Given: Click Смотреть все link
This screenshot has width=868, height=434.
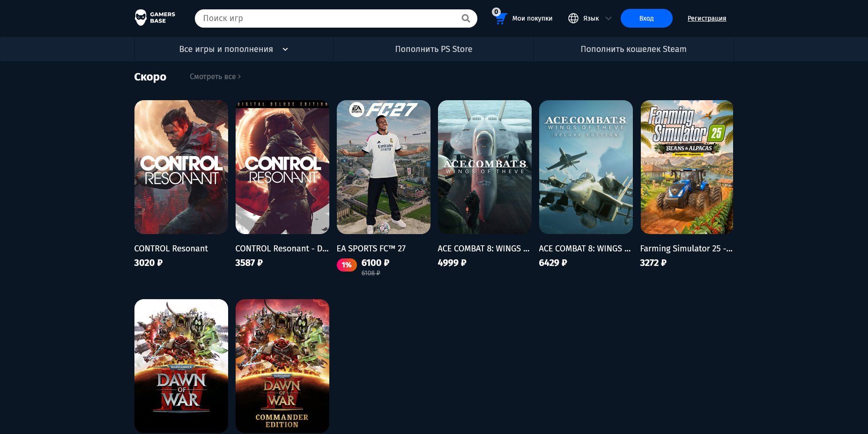Looking at the screenshot, I should [x=215, y=76].
